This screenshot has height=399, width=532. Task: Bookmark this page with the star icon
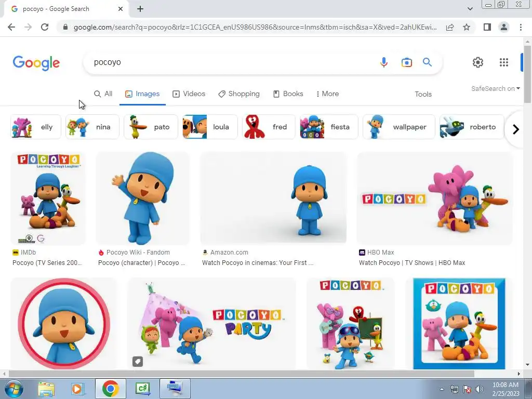[x=467, y=27]
